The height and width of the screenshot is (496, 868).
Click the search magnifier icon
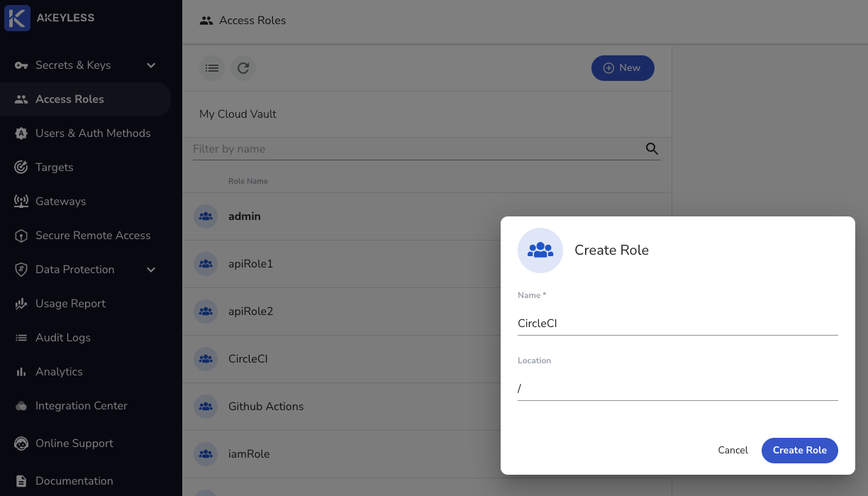[652, 149]
